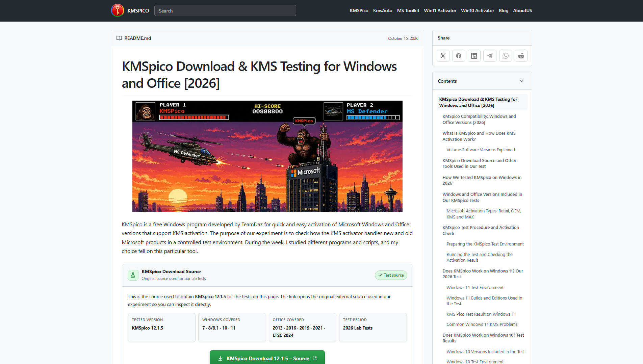Share the page on Reddit
This screenshot has height=364, width=643.
(521, 56)
